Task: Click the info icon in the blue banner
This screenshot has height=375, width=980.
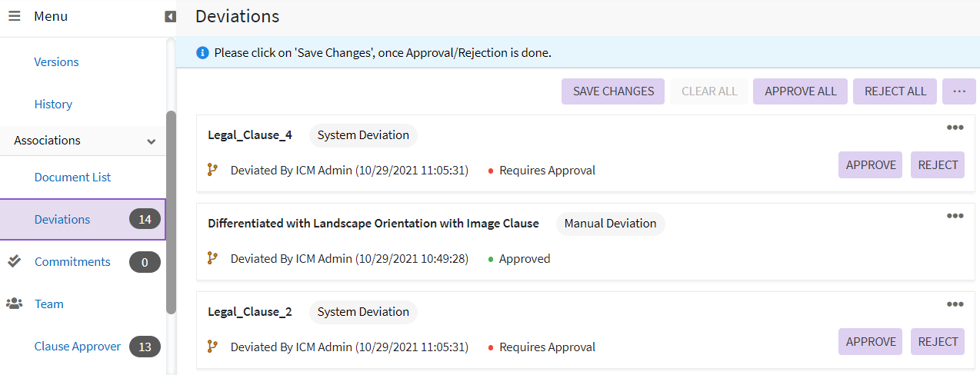Action: point(202,53)
